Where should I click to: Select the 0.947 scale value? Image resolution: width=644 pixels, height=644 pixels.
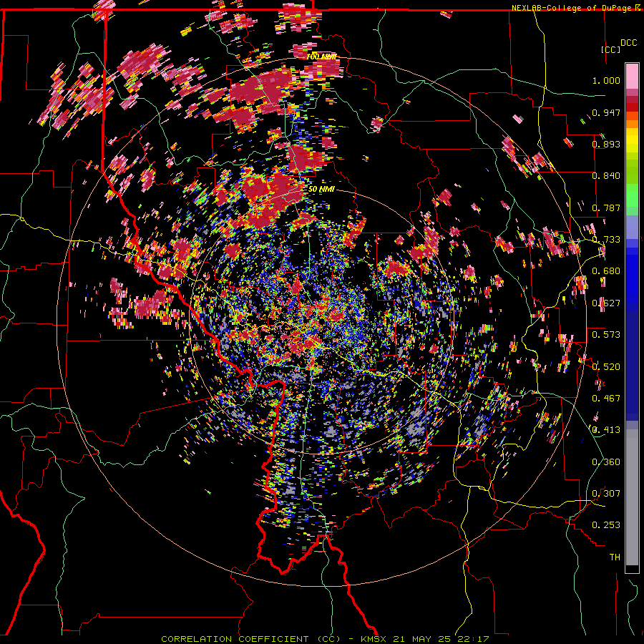606,112
